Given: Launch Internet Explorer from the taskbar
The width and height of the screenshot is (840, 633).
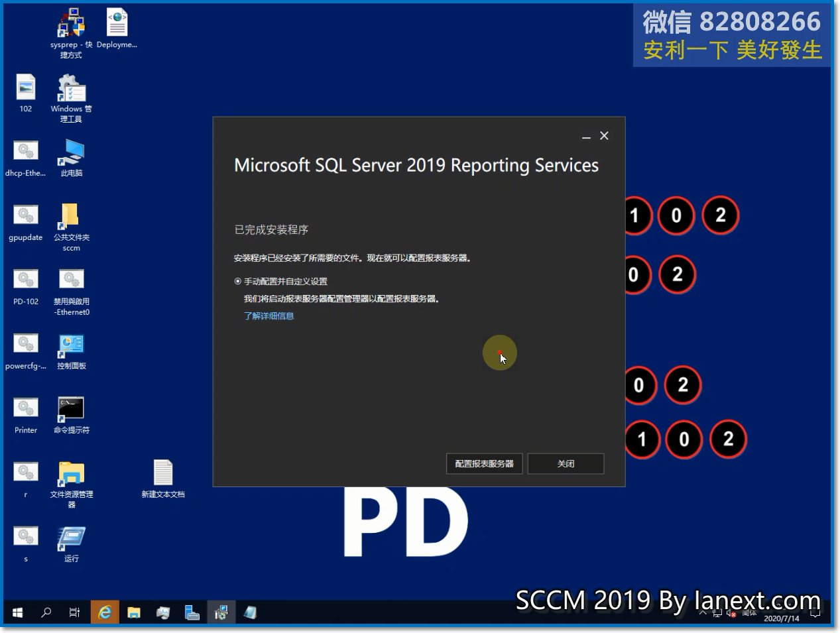Looking at the screenshot, I should tap(105, 612).
